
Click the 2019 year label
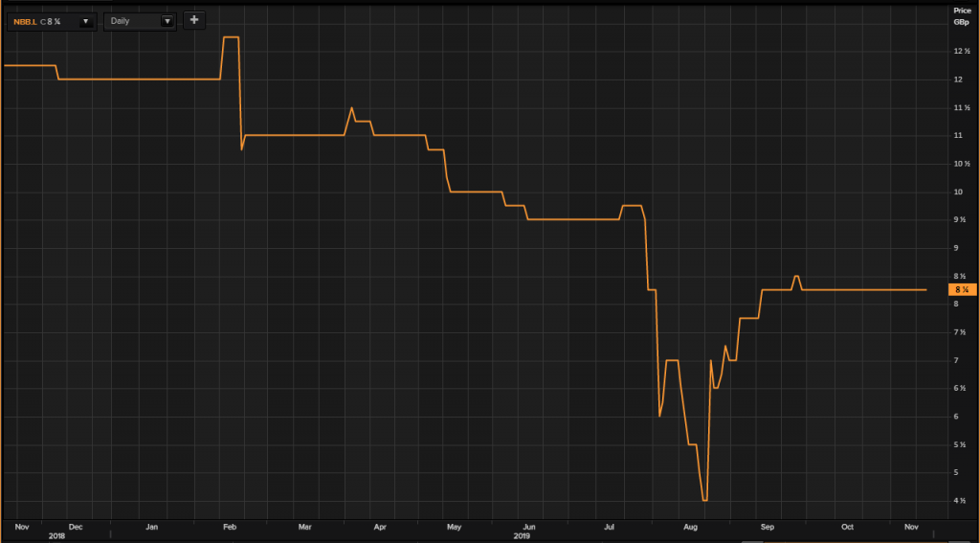(x=522, y=536)
